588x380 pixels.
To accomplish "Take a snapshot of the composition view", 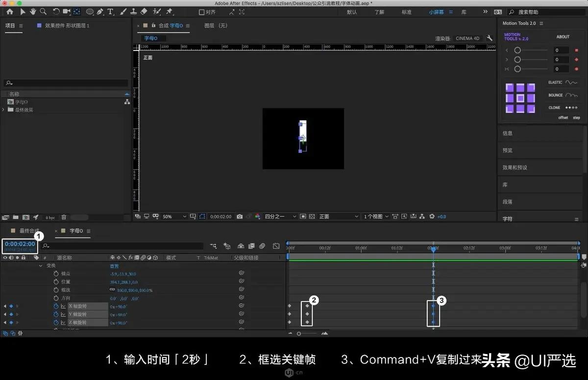I will click(239, 216).
